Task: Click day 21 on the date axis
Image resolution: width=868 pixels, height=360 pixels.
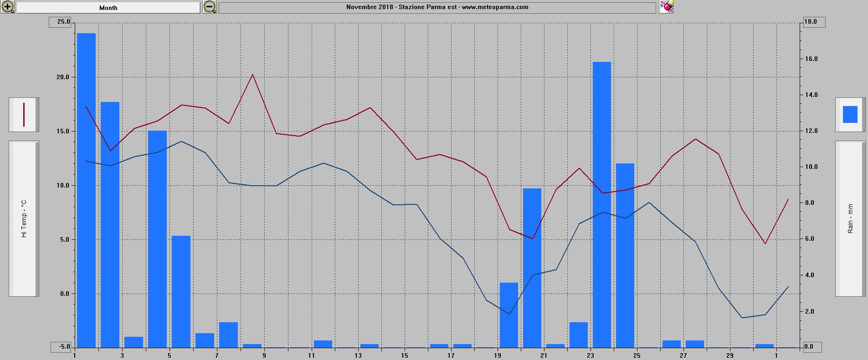Action: click(x=544, y=355)
